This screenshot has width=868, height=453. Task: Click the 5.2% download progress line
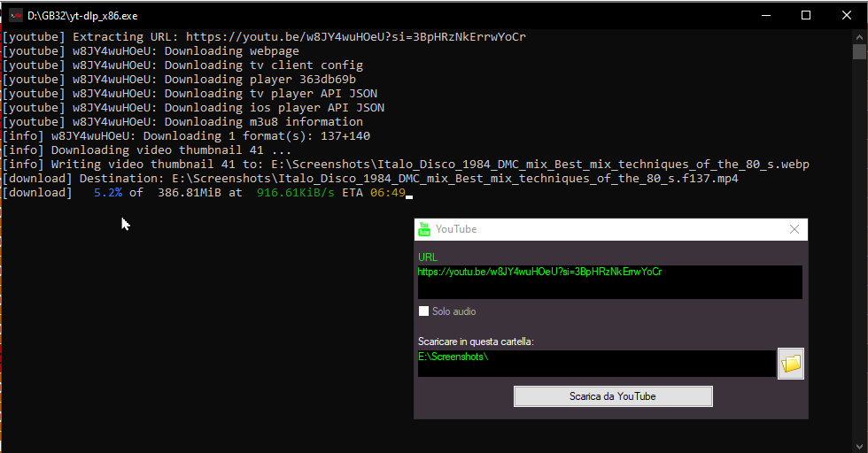point(207,193)
